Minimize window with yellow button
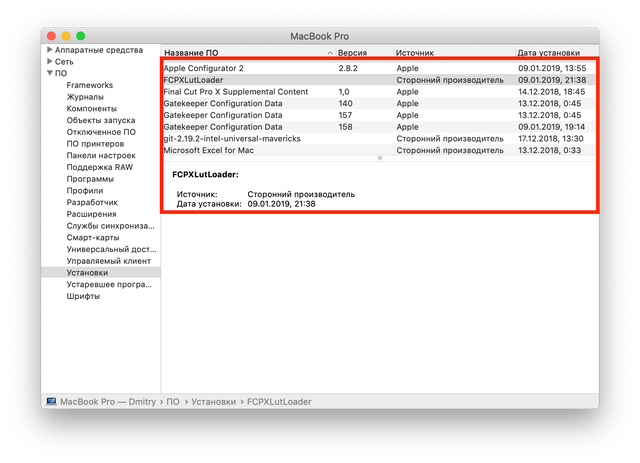 (x=66, y=36)
